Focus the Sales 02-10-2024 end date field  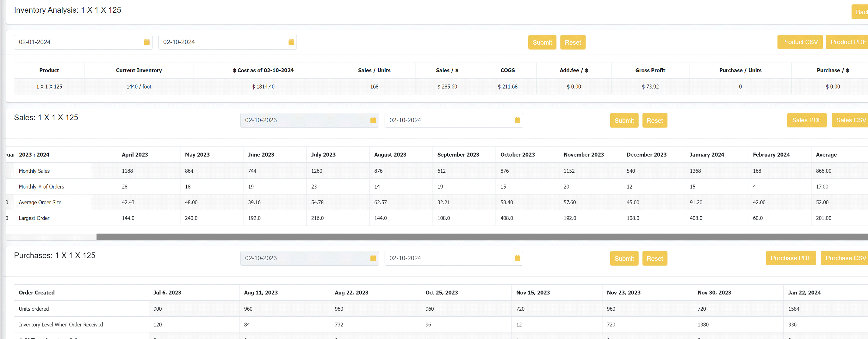pyautogui.click(x=454, y=120)
